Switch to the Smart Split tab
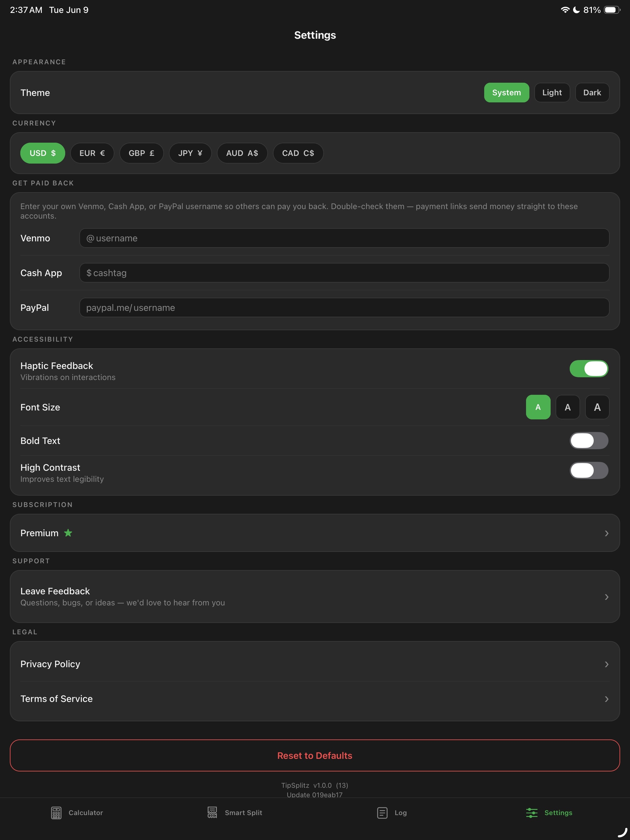Image resolution: width=630 pixels, height=840 pixels. coord(235,813)
